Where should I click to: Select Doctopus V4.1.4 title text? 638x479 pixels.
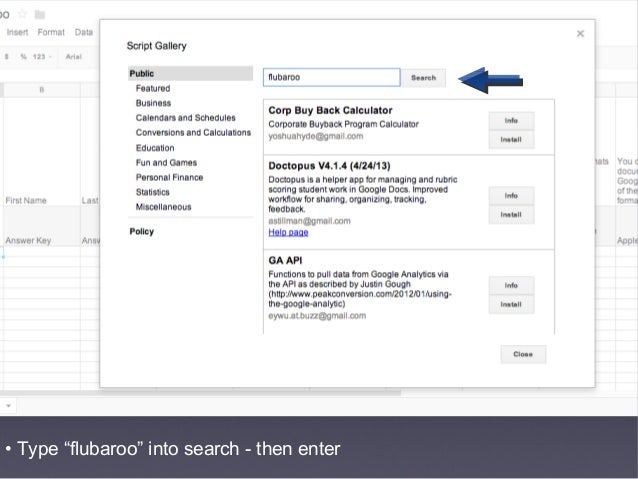(x=329, y=166)
